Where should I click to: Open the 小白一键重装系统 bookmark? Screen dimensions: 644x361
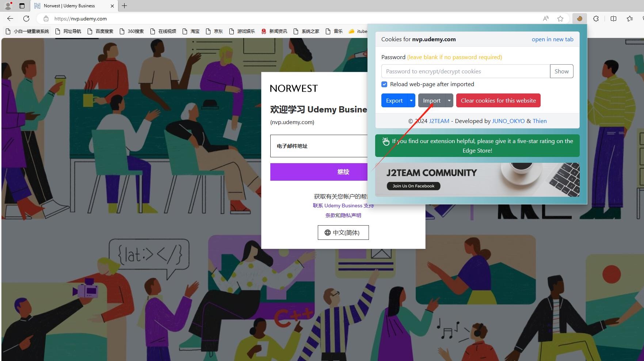click(27, 31)
